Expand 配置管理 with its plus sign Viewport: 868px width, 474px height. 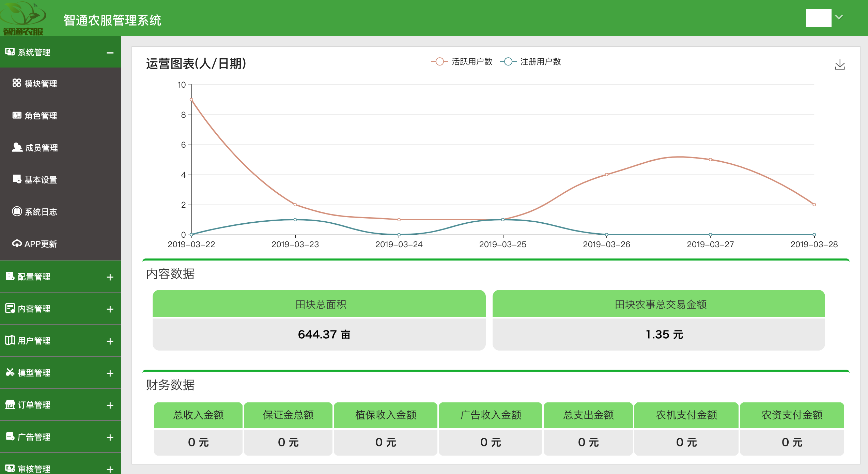110,277
